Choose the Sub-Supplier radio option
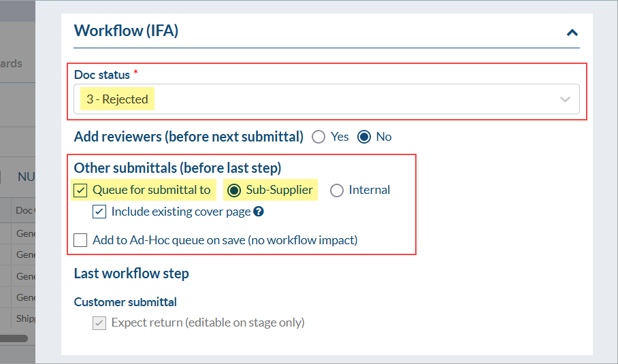This screenshot has width=618, height=364. pos(234,190)
